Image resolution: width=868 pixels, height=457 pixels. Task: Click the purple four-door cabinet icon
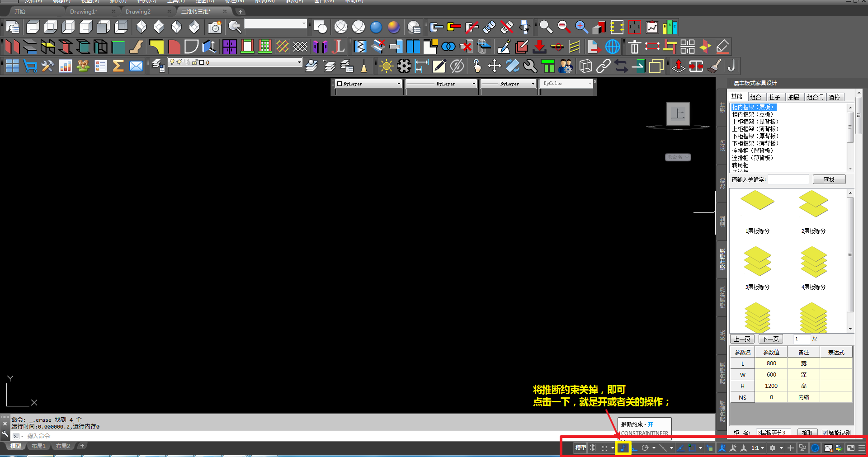(230, 47)
